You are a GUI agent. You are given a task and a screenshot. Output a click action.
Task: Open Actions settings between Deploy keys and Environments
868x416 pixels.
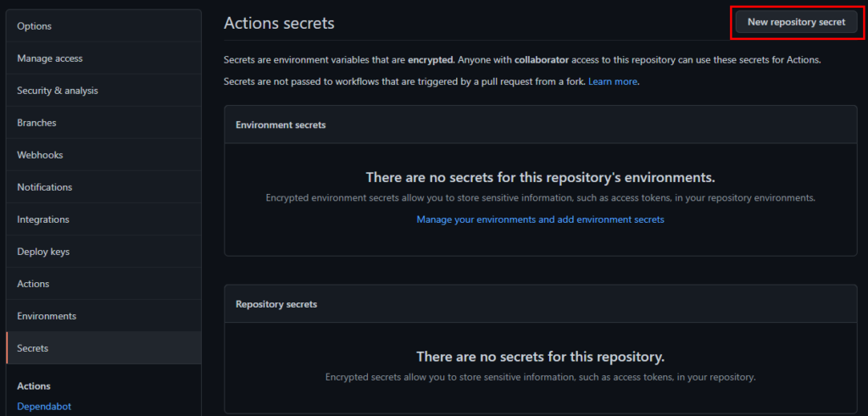tap(33, 284)
